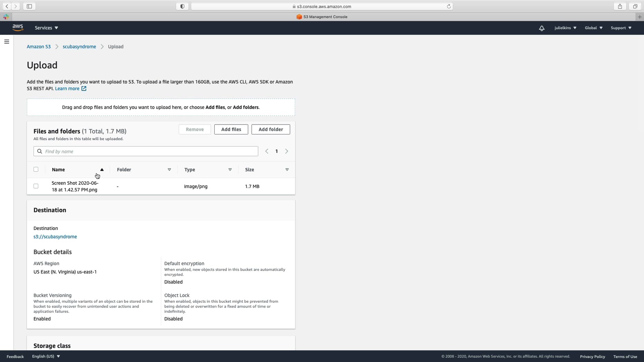Navigate to scubasyndrome breadcrumb
Viewport: 644px width, 362px height.
click(x=79, y=47)
